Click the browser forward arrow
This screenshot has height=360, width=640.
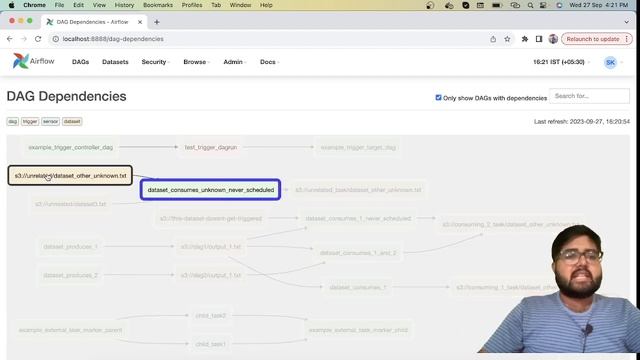[24, 39]
